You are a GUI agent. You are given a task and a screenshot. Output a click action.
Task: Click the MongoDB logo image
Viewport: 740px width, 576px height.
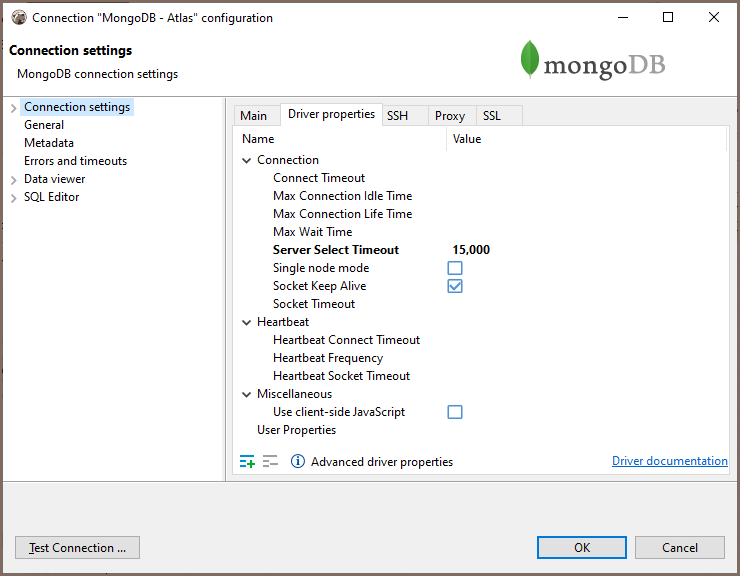[593, 62]
